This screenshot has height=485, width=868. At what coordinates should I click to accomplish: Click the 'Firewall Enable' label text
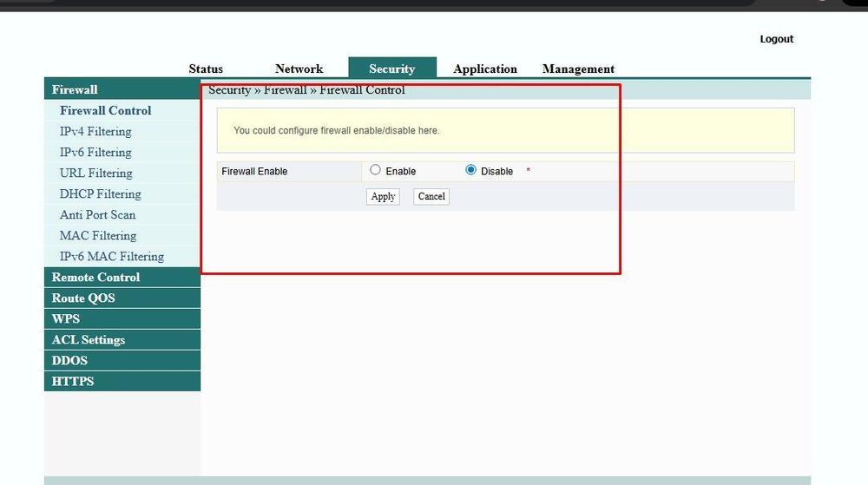254,172
